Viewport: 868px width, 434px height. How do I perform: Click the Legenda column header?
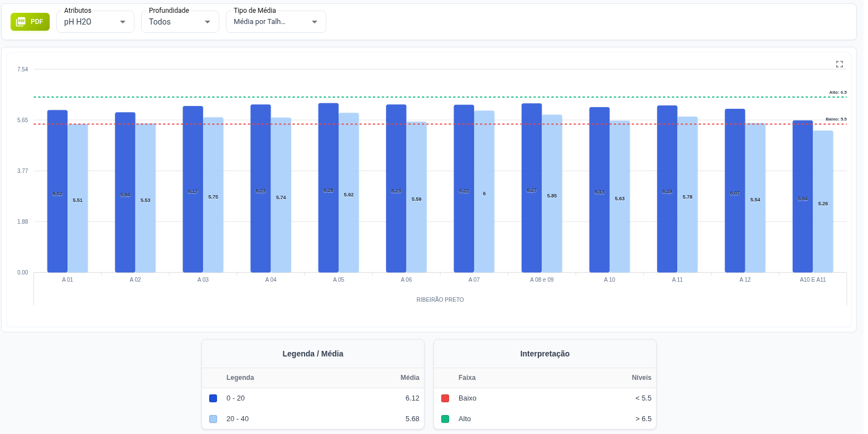[x=240, y=378]
